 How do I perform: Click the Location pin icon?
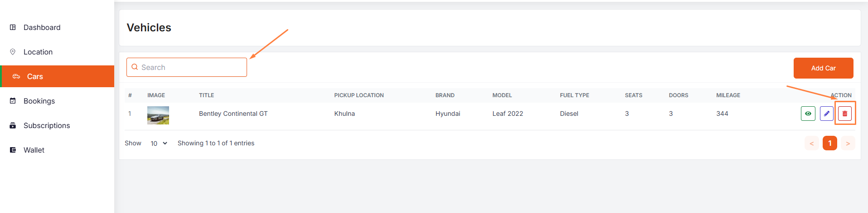13,52
